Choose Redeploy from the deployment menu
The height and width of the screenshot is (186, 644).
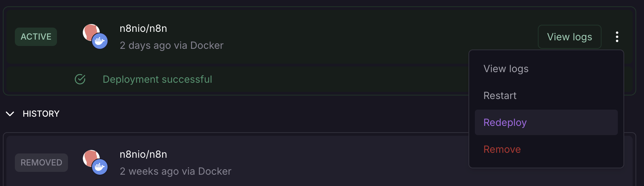click(x=505, y=122)
